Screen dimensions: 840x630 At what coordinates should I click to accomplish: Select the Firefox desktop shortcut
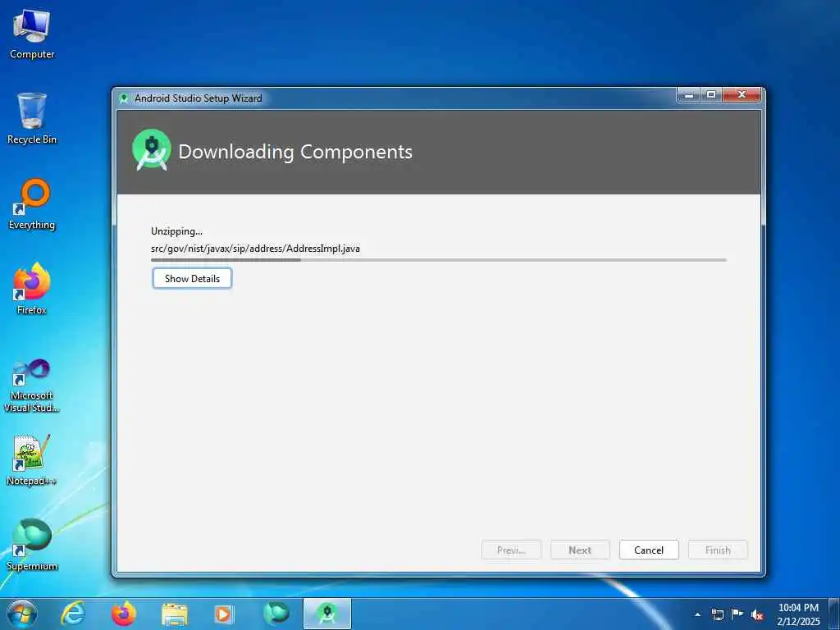32,289
